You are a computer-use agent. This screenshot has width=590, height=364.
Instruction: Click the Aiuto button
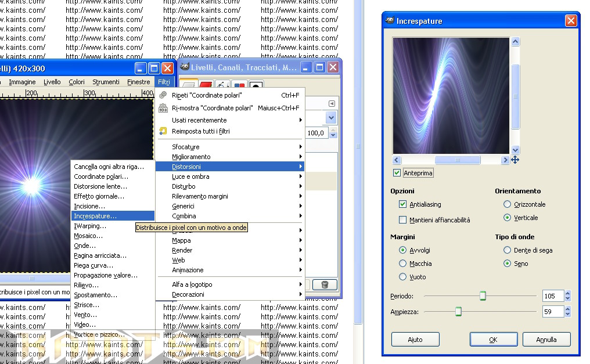pos(415,340)
